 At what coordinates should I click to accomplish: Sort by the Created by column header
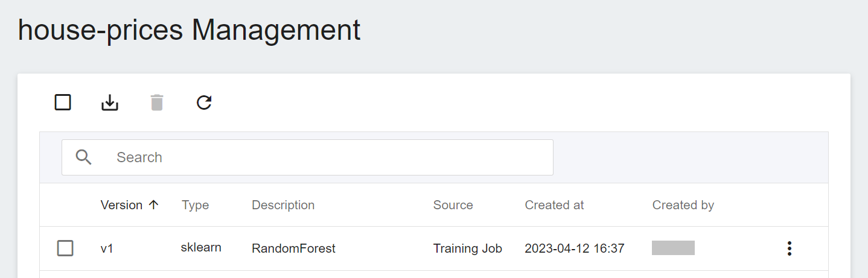click(683, 205)
